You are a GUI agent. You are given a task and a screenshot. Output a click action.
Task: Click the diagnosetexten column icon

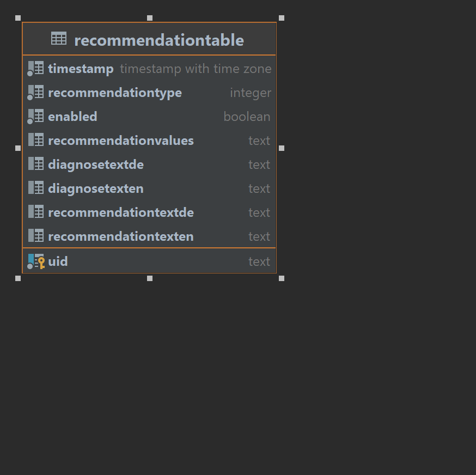(x=37, y=188)
